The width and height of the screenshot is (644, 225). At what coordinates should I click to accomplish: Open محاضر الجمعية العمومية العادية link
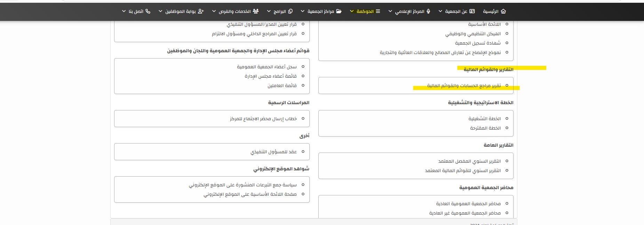tap(468, 204)
